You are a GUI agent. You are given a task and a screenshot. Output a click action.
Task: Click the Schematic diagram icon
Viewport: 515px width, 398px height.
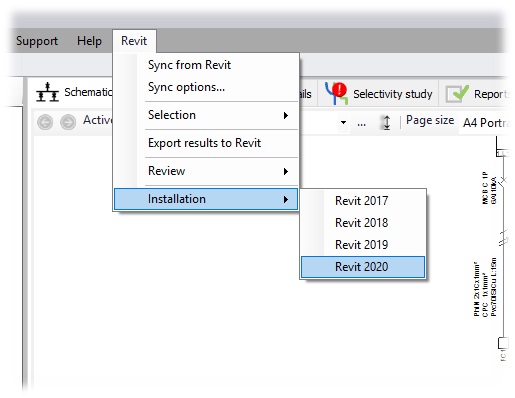pyautogui.click(x=47, y=92)
